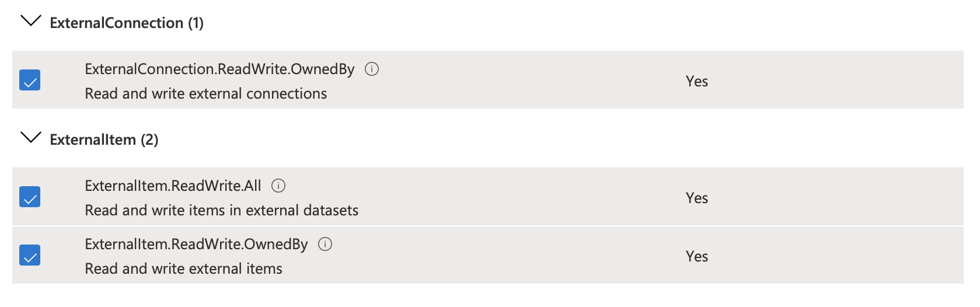Image resolution: width=980 pixels, height=307 pixels.
Task: Click the ExternalConnection (1) group heading
Action: coord(127,23)
